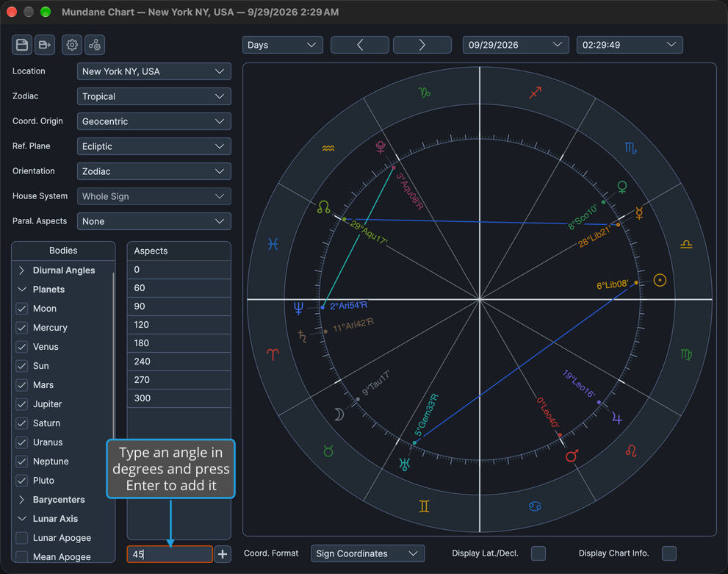Screen dimensions: 728x574
Task: Select the 120 aspect row
Action: pos(179,325)
